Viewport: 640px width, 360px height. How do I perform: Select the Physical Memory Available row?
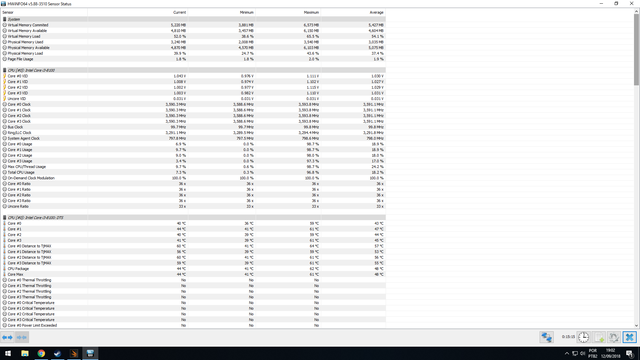point(193,48)
